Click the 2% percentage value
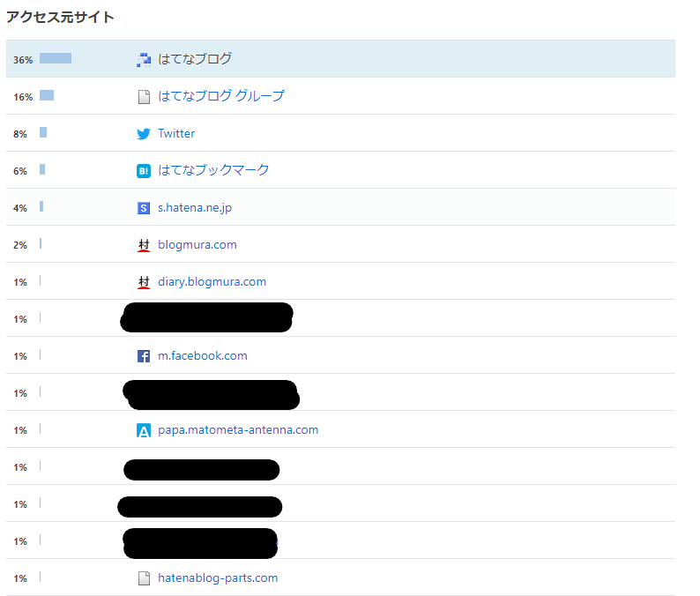700x596 pixels. point(20,245)
